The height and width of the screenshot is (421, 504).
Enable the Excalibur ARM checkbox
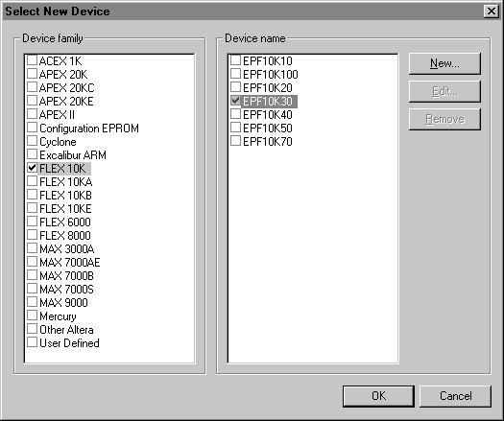32,154
